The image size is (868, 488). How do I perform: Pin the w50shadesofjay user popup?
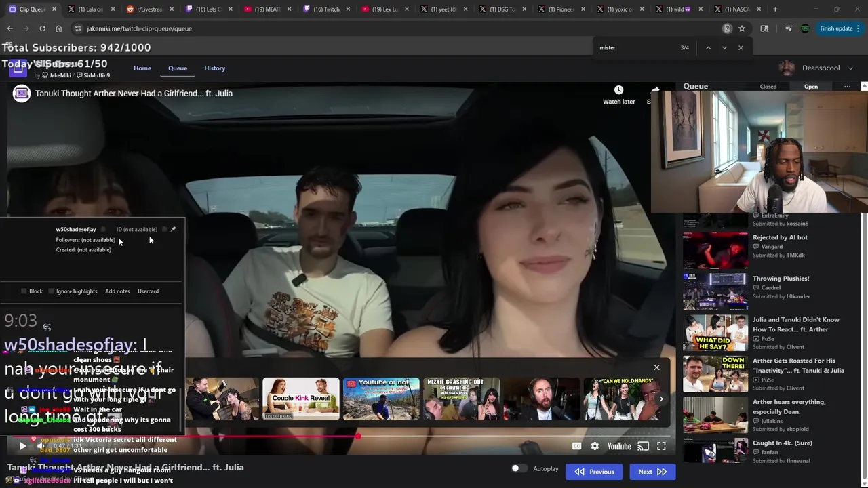[173, 229]
